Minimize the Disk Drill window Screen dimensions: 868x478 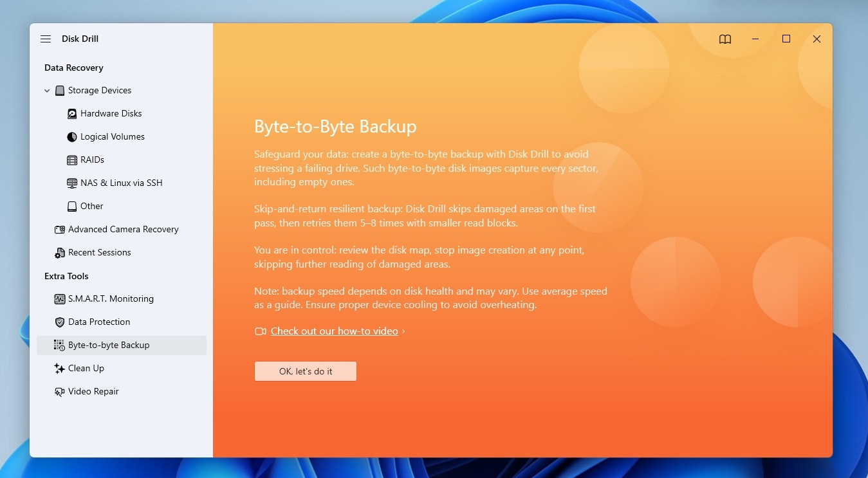point(755,39)
